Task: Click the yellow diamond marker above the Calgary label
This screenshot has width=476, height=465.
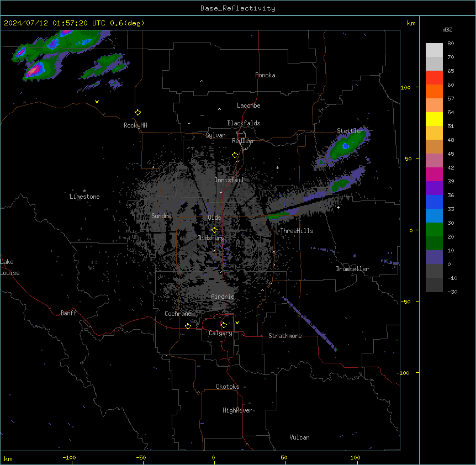Action: pyautogui.click(x=224, y=325)
